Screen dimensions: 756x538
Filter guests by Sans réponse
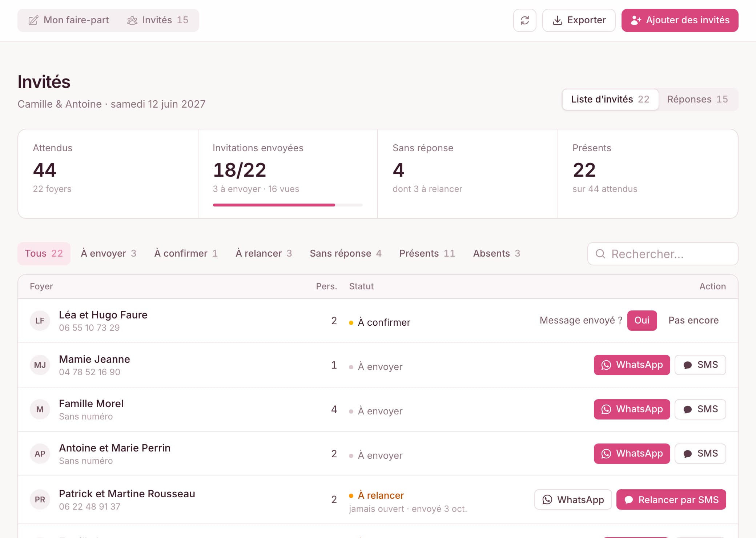(345, 253)
